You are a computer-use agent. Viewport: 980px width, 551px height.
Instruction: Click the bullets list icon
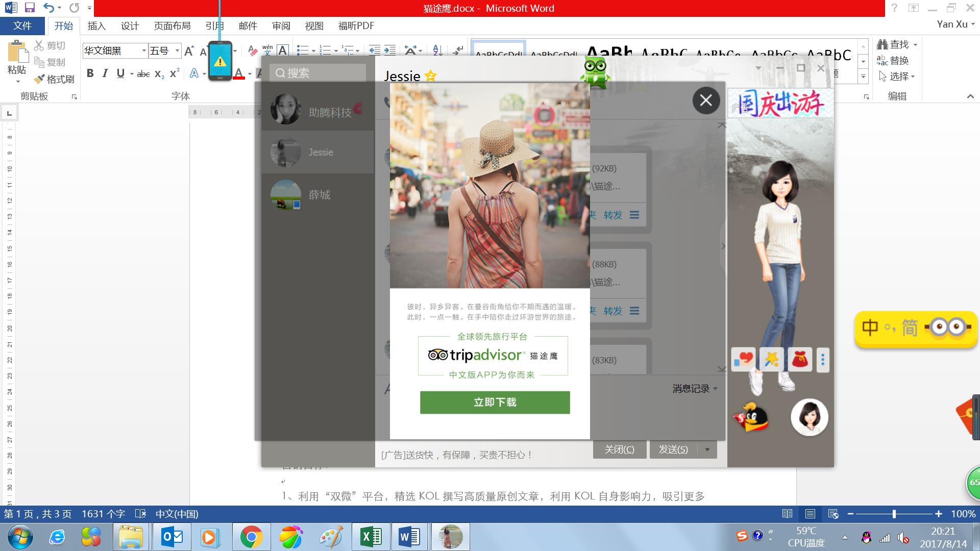point(303,50)
